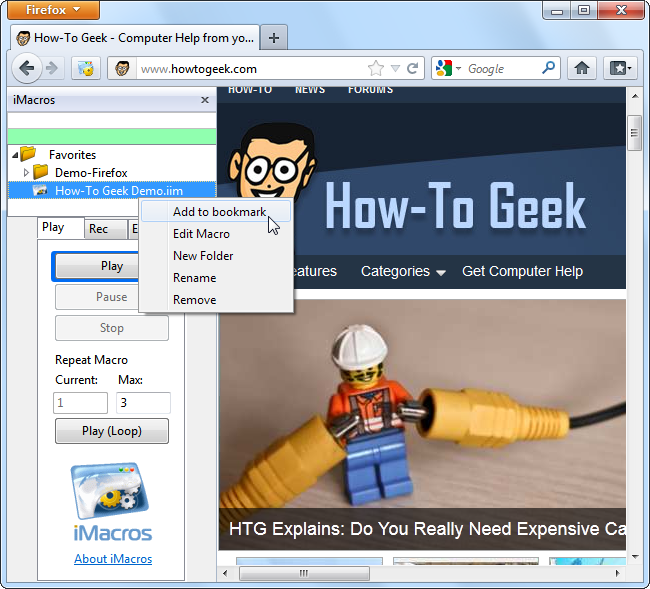Open the Firefox application menu
Image resolution: width=650 pixels, height=589 pixels.
click(x=53, y=10)
